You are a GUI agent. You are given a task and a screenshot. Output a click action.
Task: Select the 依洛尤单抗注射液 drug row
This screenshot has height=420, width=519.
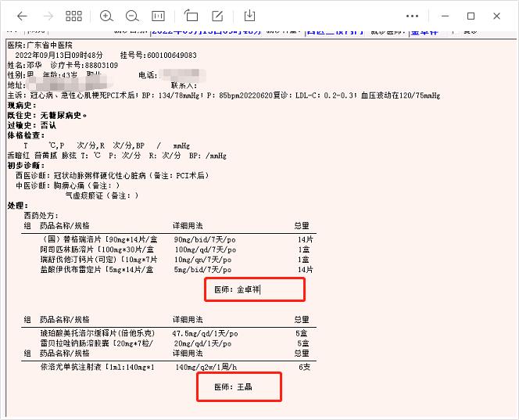click(175, 367)
